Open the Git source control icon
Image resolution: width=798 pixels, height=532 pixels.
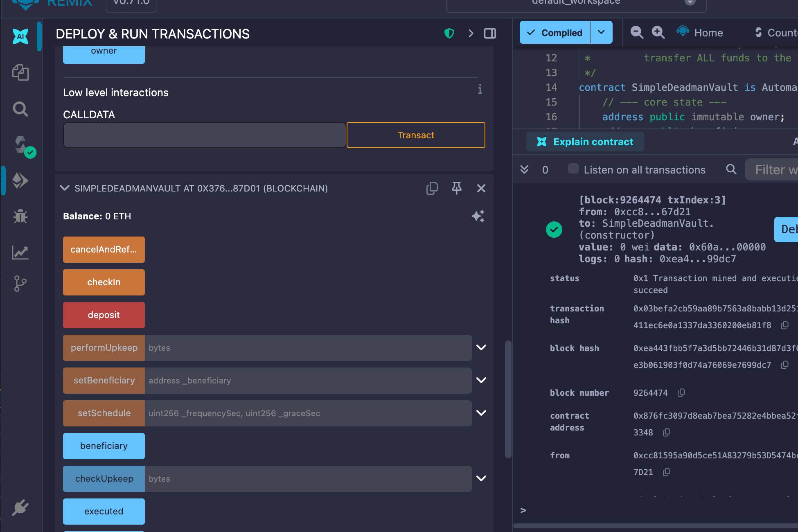(x=20, y=283)
